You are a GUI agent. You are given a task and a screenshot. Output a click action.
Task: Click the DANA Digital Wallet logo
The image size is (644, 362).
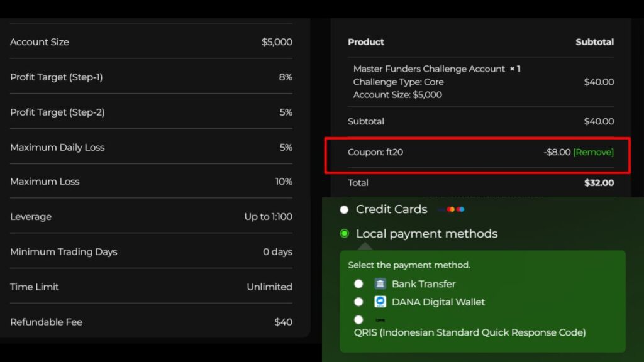[x=380, y=302]
